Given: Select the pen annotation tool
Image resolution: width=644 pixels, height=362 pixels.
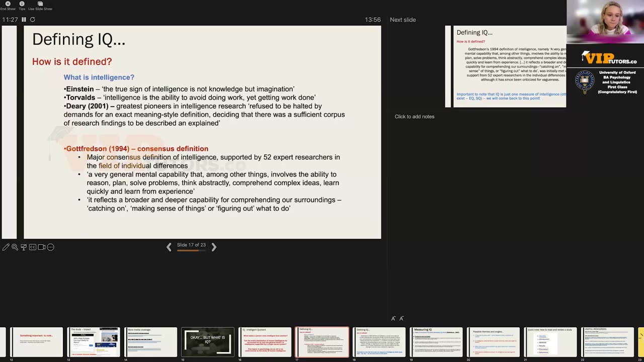Looking at the screenshot, I should [x=6, y=247].
